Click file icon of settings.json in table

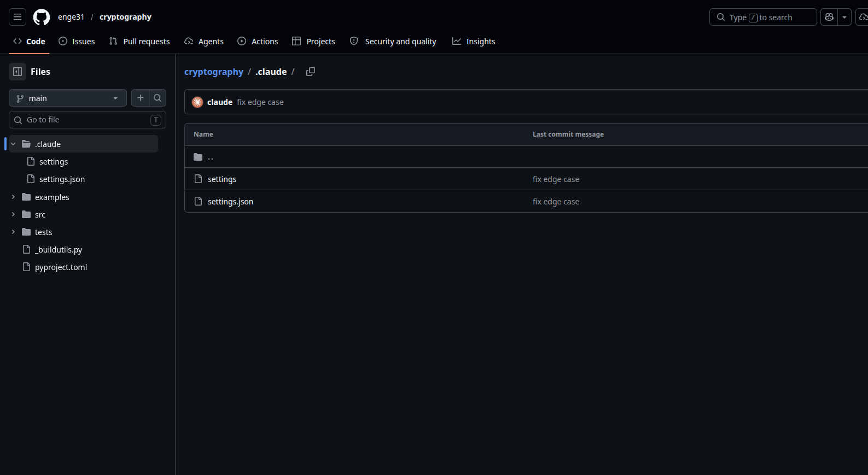point(198,202)
